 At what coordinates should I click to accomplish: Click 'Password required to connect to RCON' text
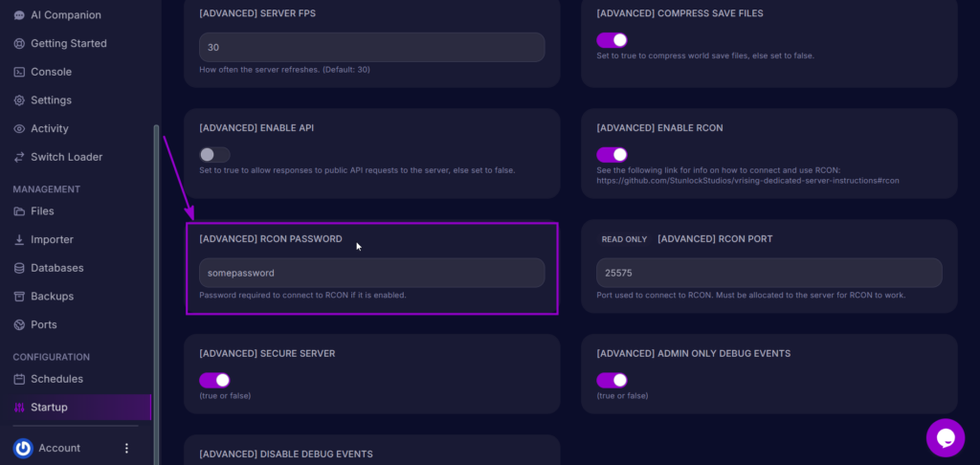click(303, 295)
